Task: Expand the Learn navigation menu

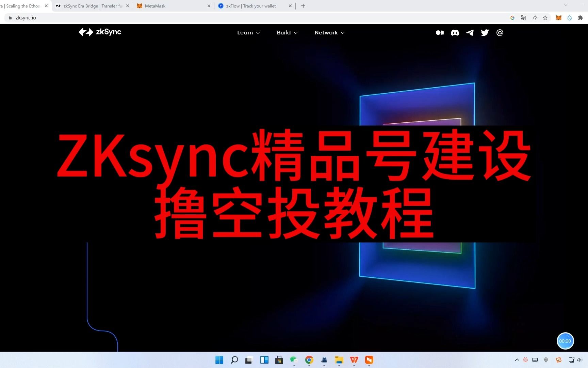Action: coord(248,33)
